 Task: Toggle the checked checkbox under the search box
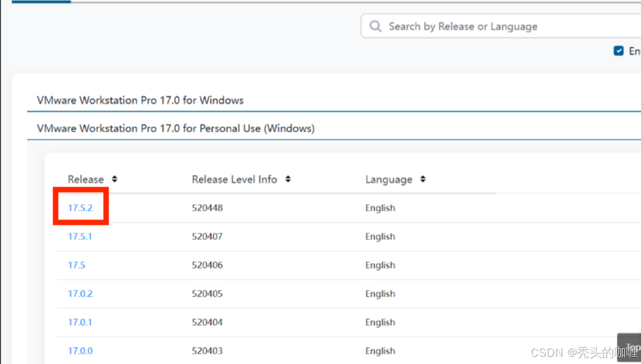618,51
